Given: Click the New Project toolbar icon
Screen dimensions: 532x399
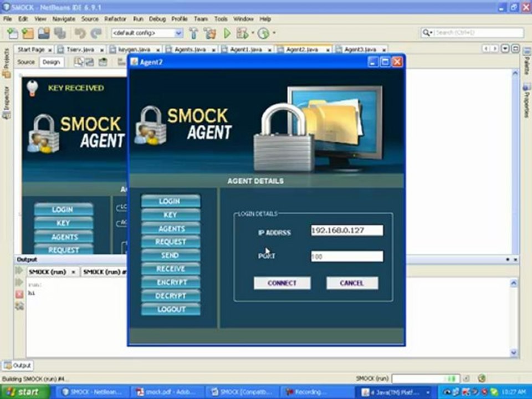Looking at the screenshot, I should [x=28, y=33].
